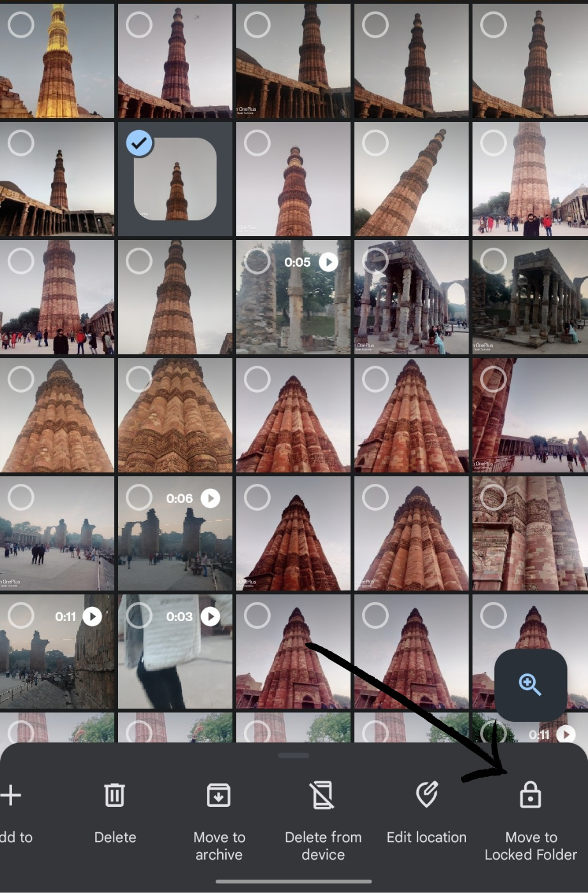The width and height of the screenshot is (588, 893).
Task: Open the blurry white-jacket person video thumbnail
Action: tap(175, 652)
